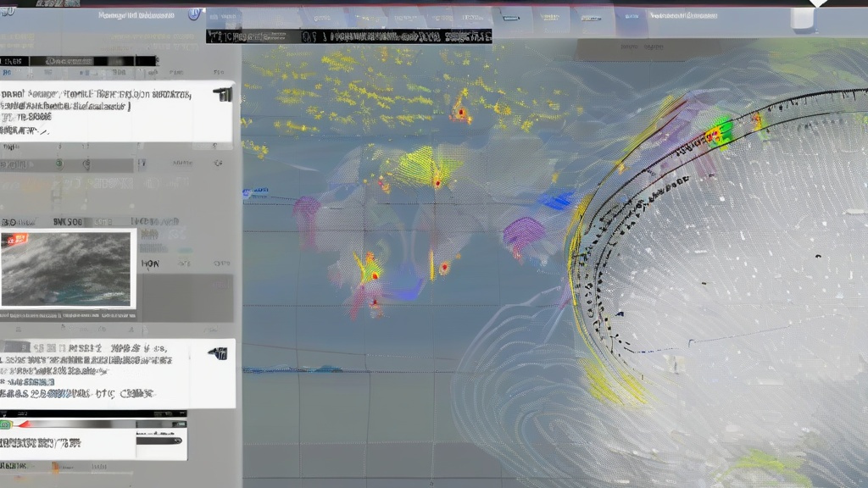Click the dark icon on the upper white text card

pos(223,95)
